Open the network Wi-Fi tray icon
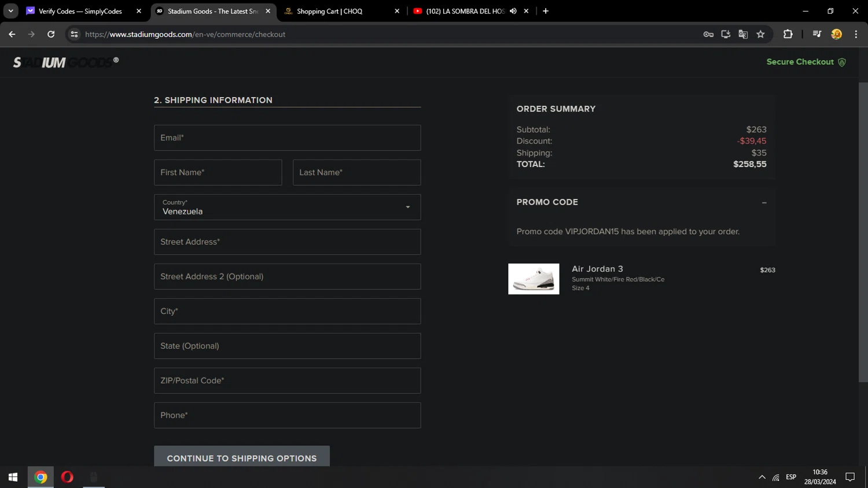The width and height of the screenshot is (868, 488). [776, 477]
